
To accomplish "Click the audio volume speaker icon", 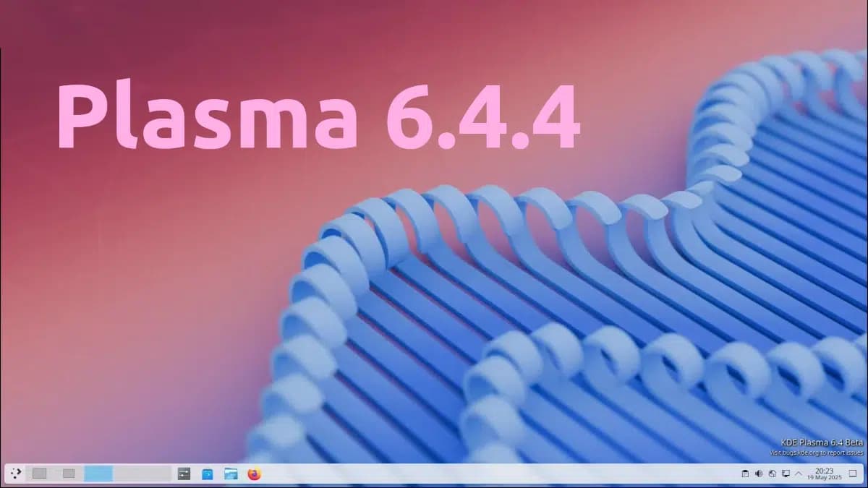I will (x=759, y=474).
